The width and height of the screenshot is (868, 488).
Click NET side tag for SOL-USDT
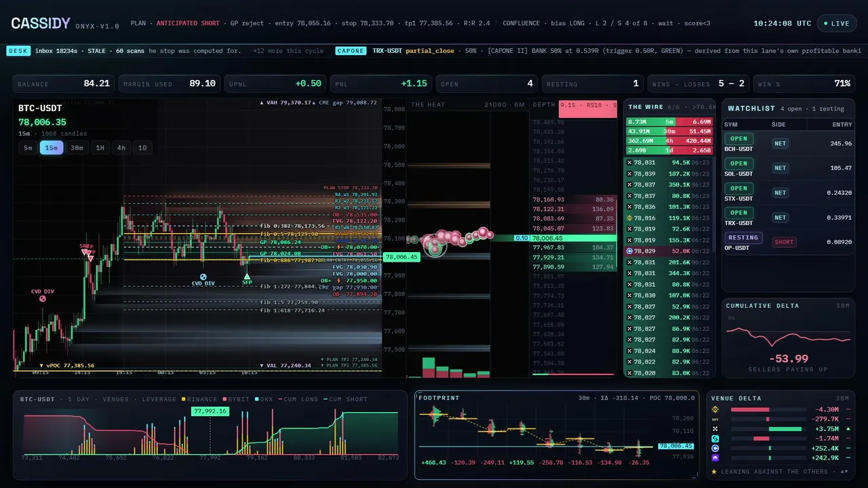(781, 168)
